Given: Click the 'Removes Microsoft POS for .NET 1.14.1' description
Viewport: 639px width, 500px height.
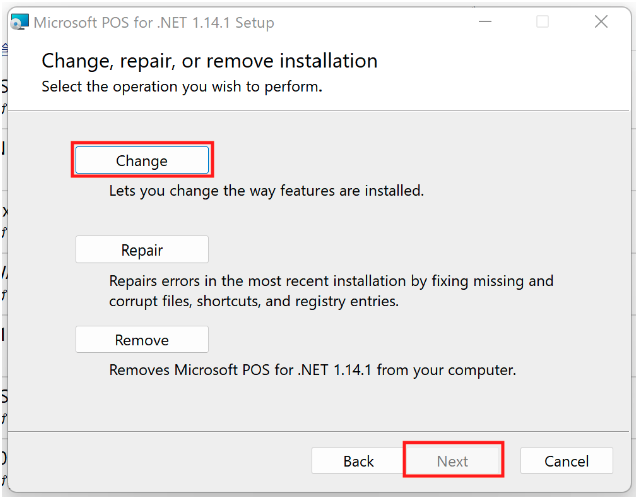Looking at the screenshot, I should 312,370.
